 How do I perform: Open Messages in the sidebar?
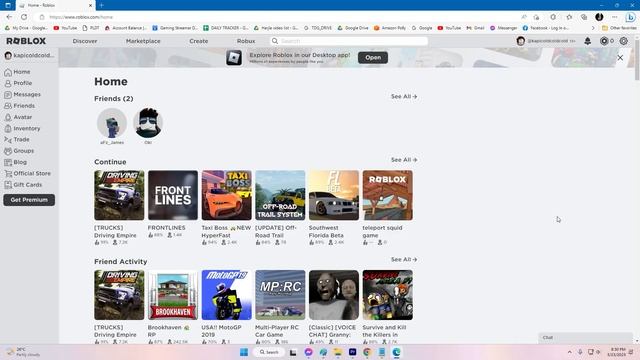coord(22,94)
